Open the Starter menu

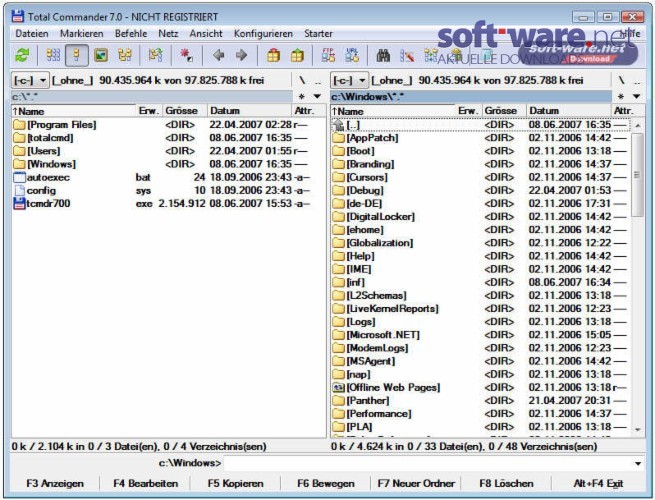tap(318, 33)
